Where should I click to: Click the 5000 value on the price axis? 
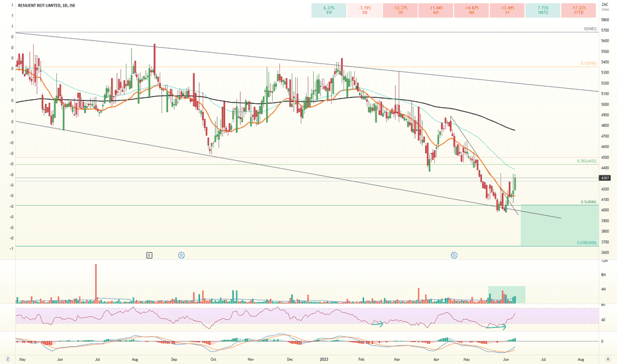click(605, 105)
